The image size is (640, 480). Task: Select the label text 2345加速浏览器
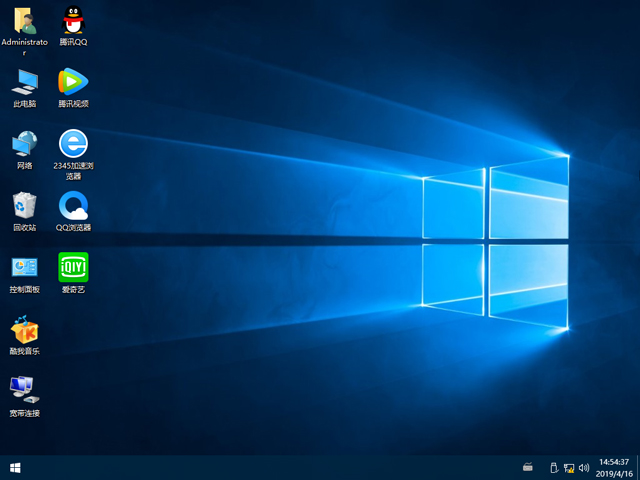coord(73,171)
